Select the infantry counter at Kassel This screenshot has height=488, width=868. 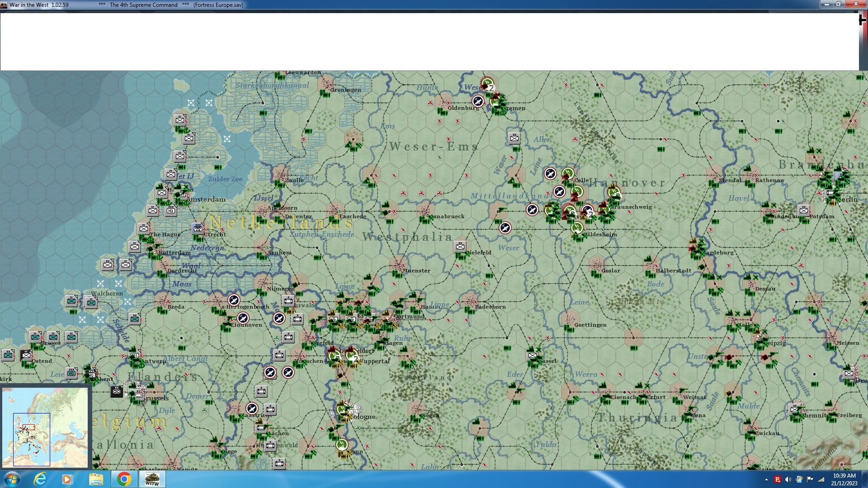pos(533,355)
